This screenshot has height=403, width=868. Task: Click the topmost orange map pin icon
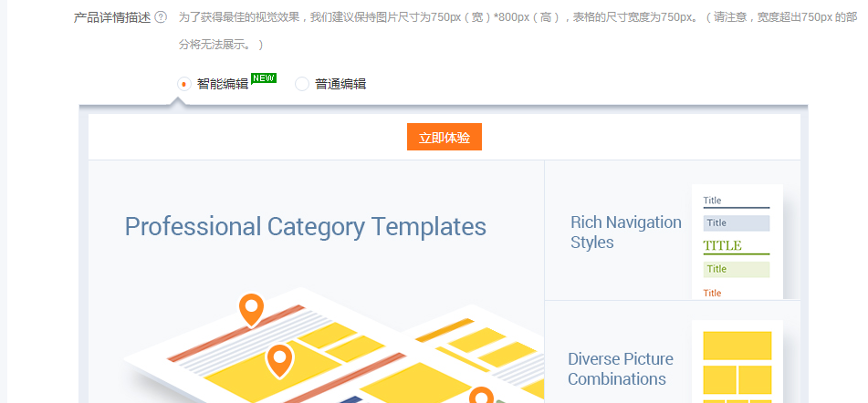pos(251,310)
